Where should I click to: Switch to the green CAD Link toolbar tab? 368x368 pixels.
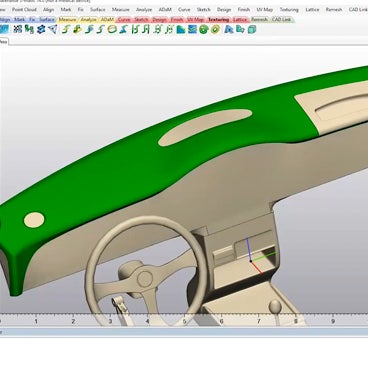(x=281, y=20)
